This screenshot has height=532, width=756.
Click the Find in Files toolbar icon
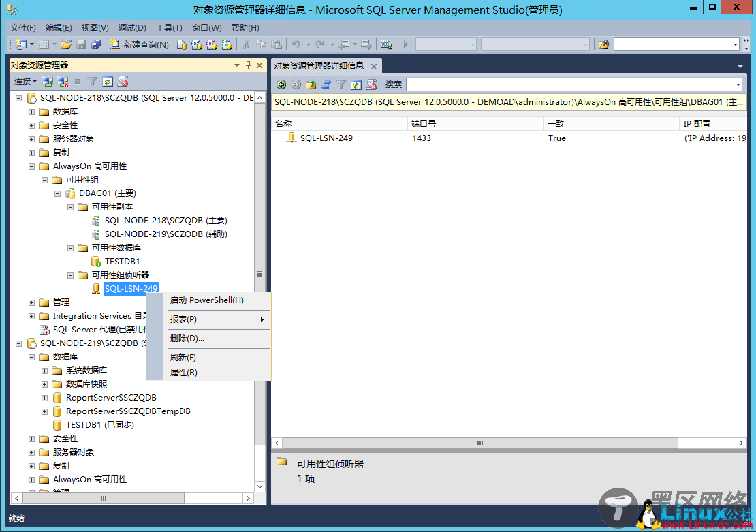point(603,44)
